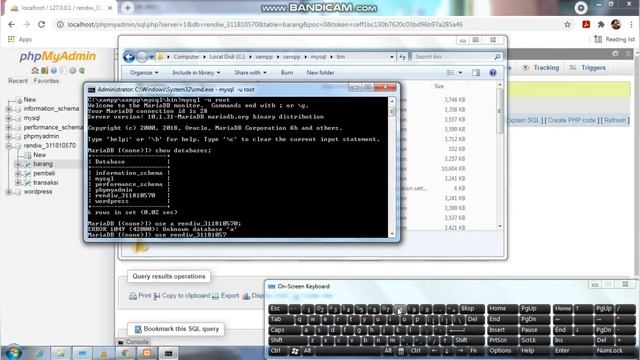This screenshot has width=640, height=360.
Task: Click the Explorer help question mark icon
Action: click(x=493, y=73)
